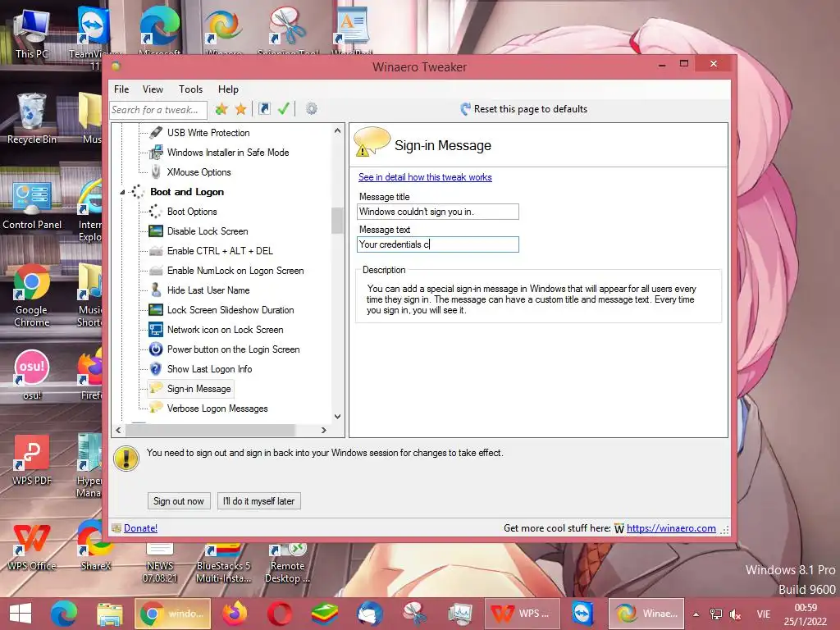This screenshot has width=840, height=630.
Task: Click Reset this page to defaults
Action: pos(524,109)
